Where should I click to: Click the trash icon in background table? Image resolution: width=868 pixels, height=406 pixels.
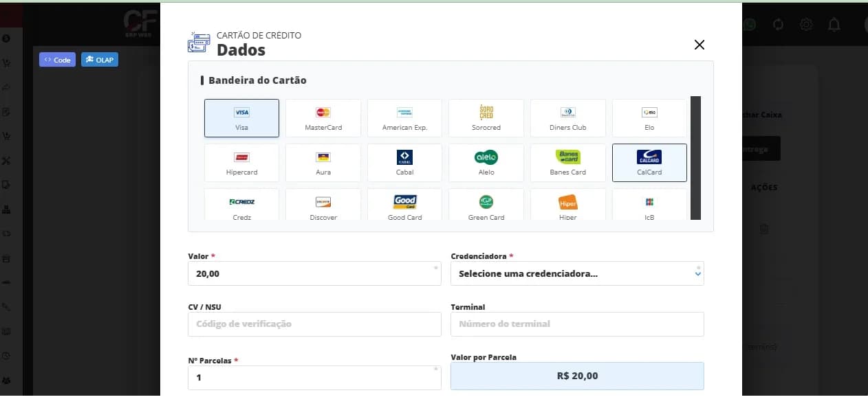pyautogui.click(x=764, y=229)
